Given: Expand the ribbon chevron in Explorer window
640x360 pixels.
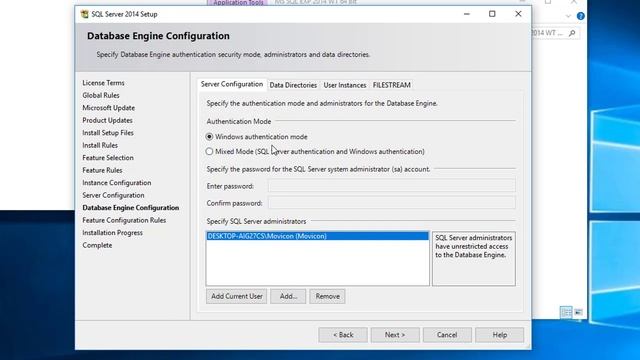Looking at the screenshot, I should 568,16.
